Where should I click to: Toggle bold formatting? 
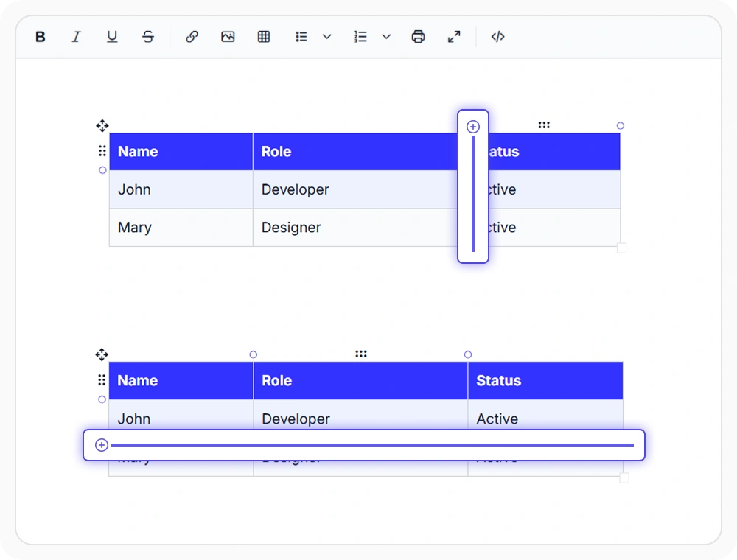coord(41,37)
